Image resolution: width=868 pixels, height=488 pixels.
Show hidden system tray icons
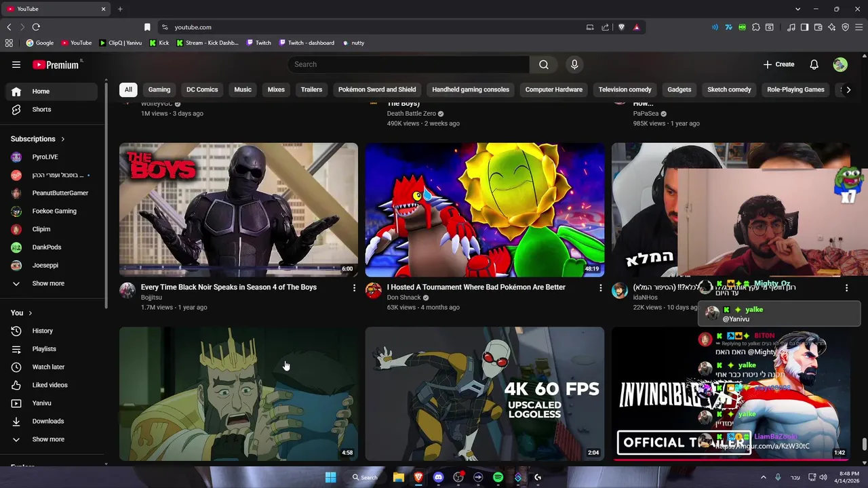click(x=763, y=477)
